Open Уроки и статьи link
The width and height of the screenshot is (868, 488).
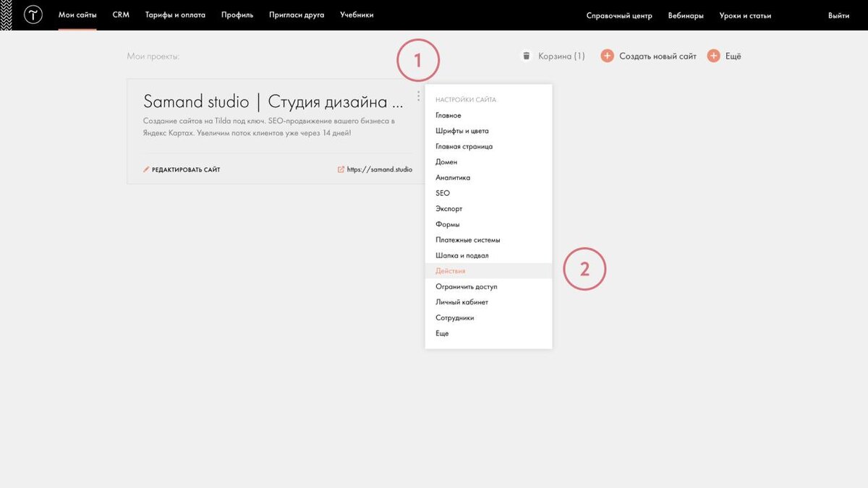[x=745, y=16]
